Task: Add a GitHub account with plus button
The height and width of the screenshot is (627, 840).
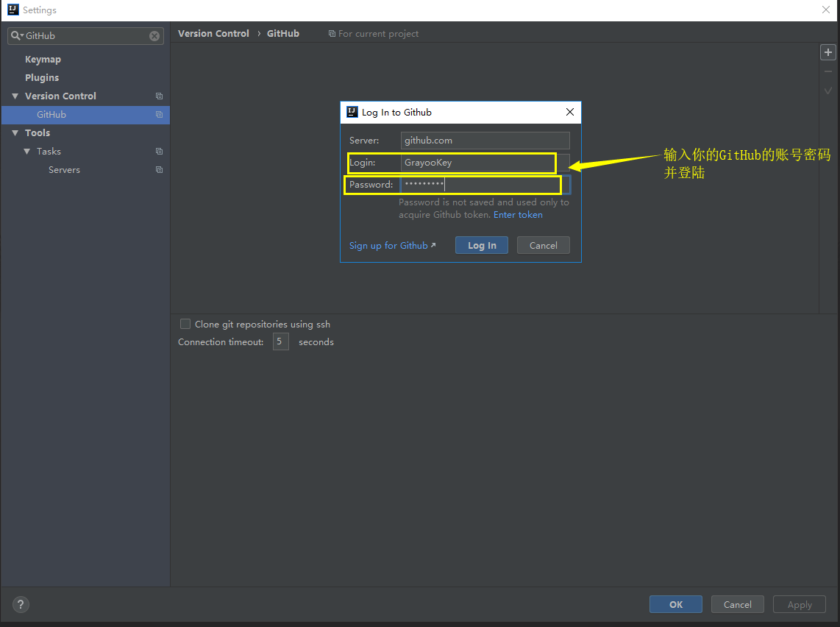Action: pos(828,52)
